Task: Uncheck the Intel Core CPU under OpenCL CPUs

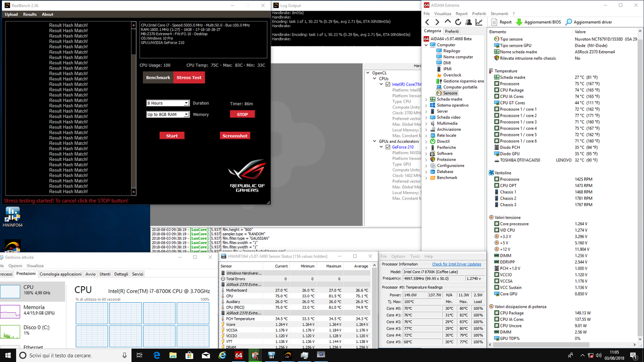Action: click(x=387, y=84)
